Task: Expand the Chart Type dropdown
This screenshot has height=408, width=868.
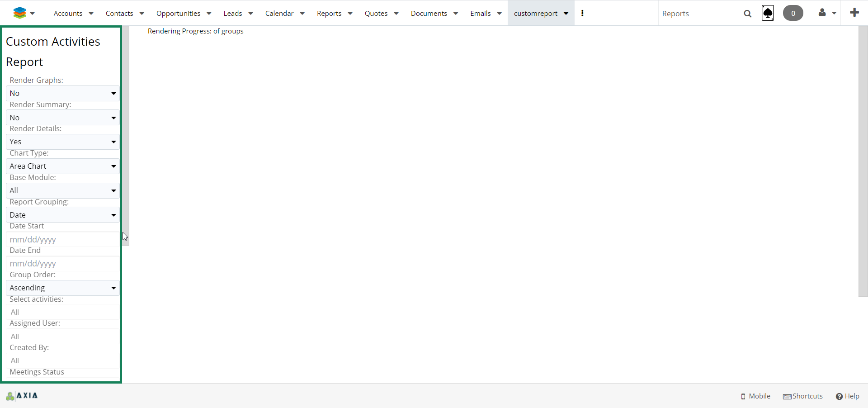Action: 62,166
